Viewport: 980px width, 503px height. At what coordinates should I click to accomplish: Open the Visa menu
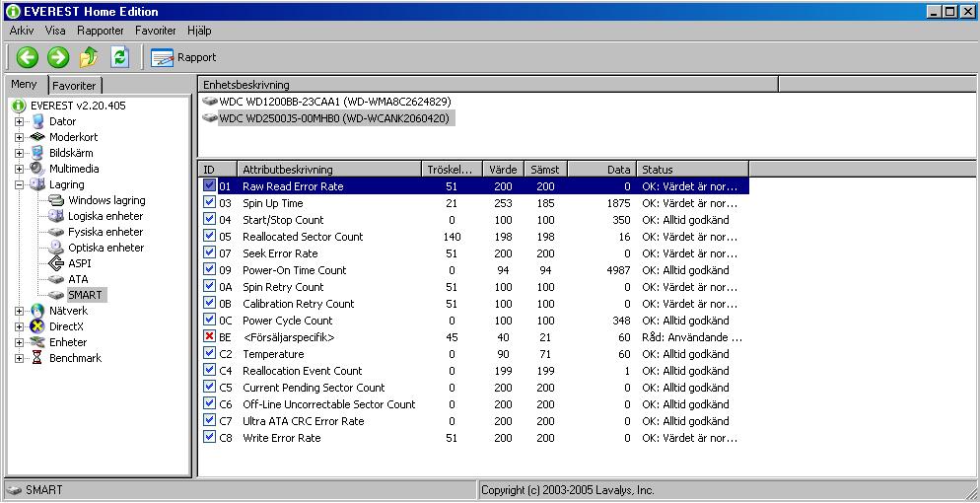point(55,31)
